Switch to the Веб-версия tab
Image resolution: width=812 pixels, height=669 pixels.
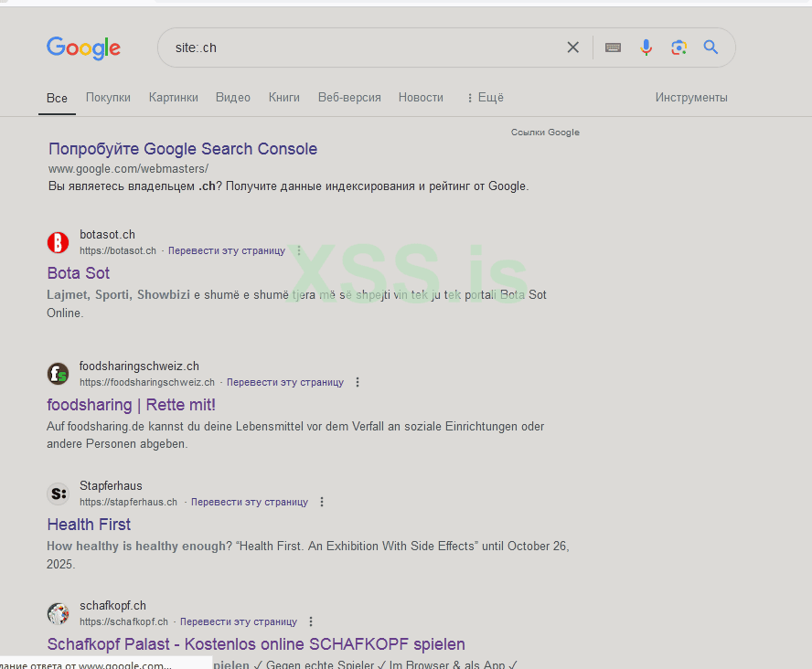click(349, 97)
